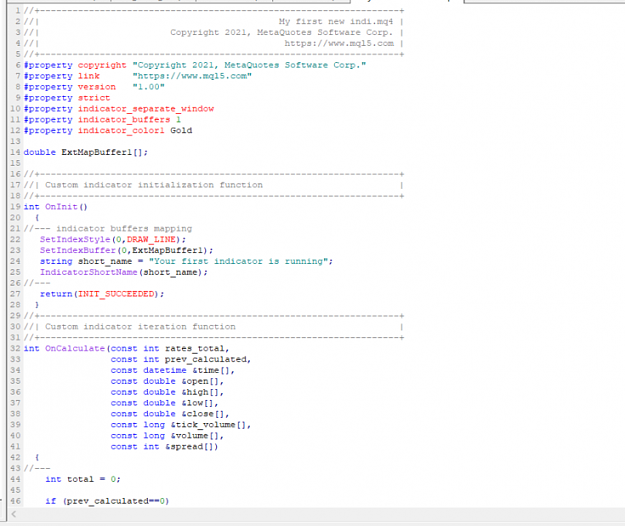Click 'string short_name' declaration on line 24
625x526 pixels.
coord(86,261)
